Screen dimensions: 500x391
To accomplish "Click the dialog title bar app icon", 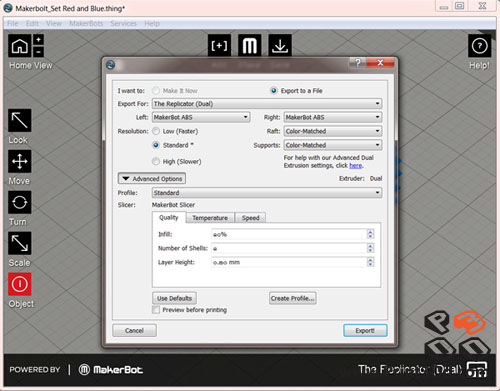I will tap(110, 65).
